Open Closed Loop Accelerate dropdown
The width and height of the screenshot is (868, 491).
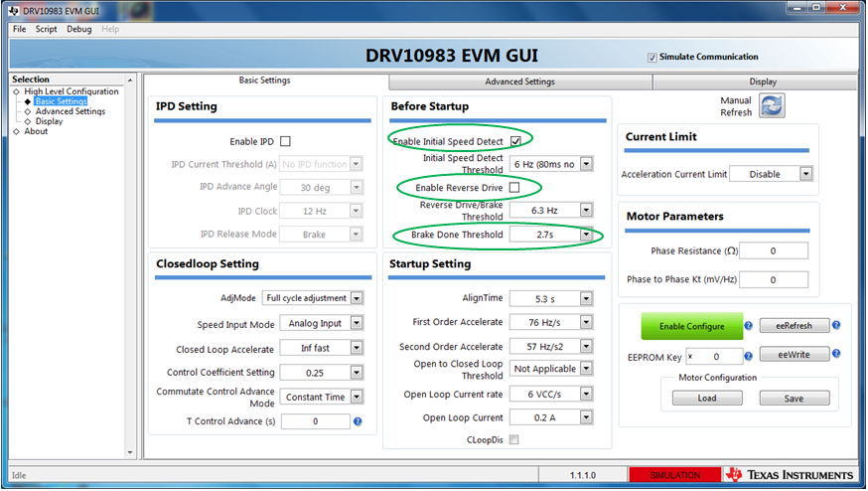pyautogui.click(x=358, y=348)
